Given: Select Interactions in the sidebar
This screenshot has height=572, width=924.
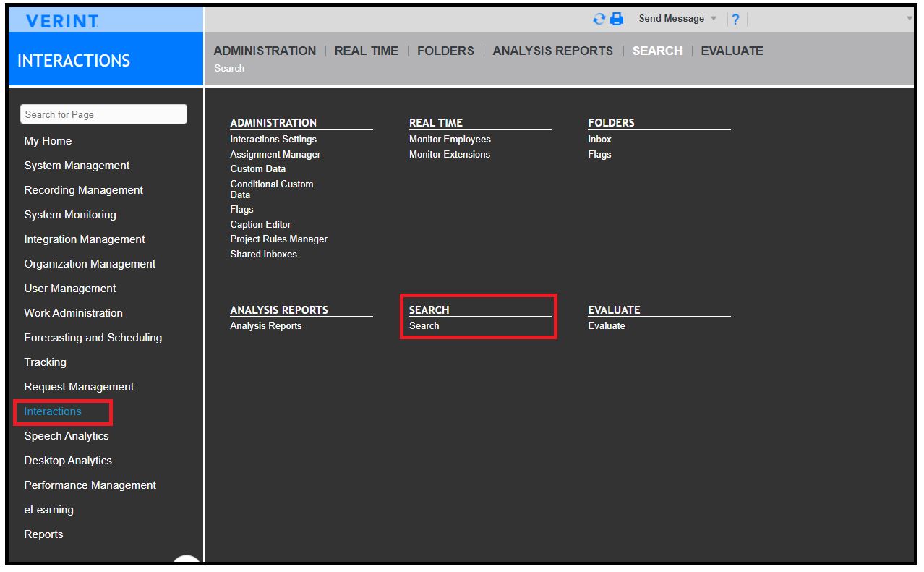Looking at the screenshot, I should click(53, 411).
